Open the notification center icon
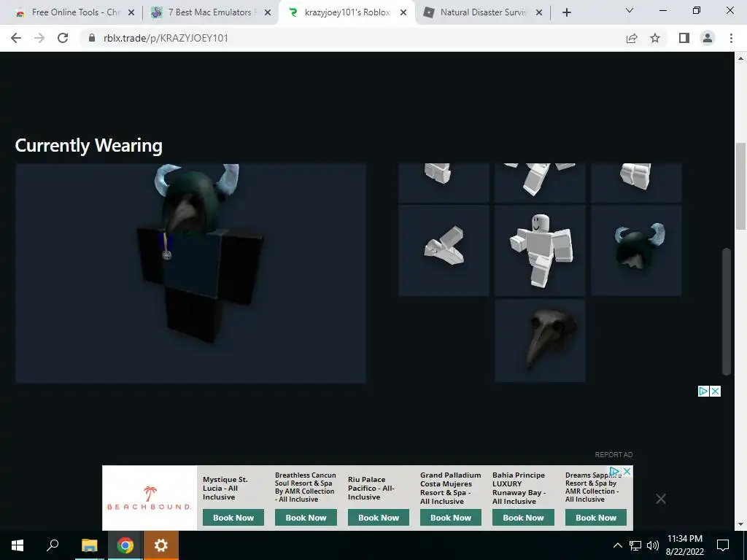The height and width of the screenshot is (560, 747). point(723,545)
